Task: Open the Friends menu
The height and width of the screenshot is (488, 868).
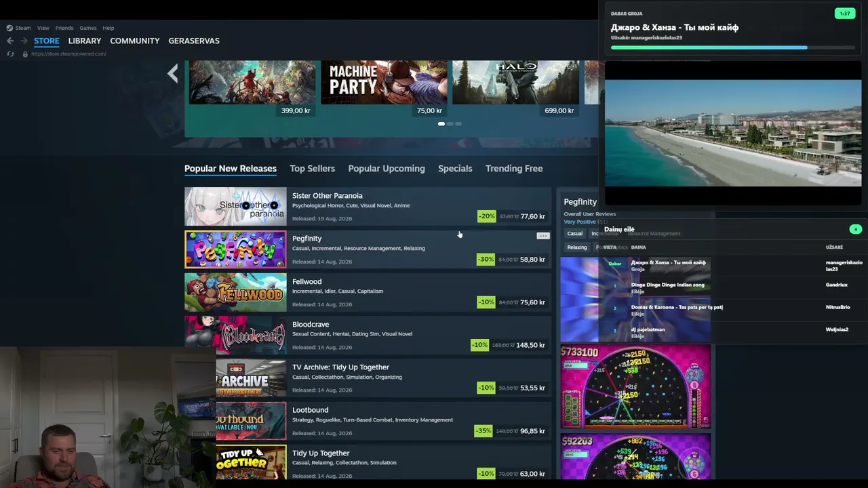Action: (64, 28)
